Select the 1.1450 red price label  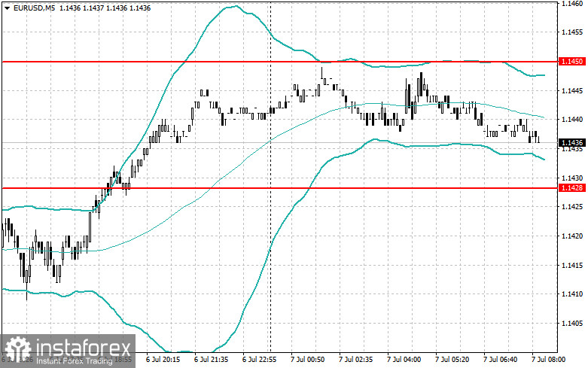point(571,62)
